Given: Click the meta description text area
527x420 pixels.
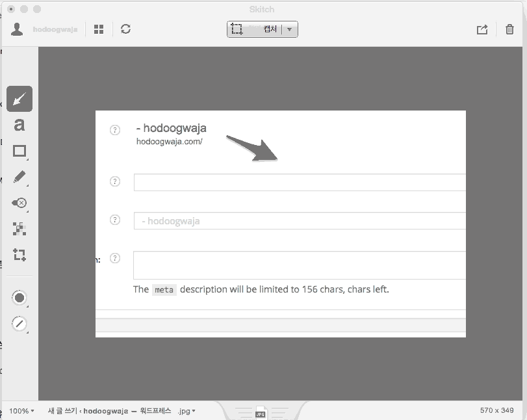Looking at the screenshot, I should 300,265.
